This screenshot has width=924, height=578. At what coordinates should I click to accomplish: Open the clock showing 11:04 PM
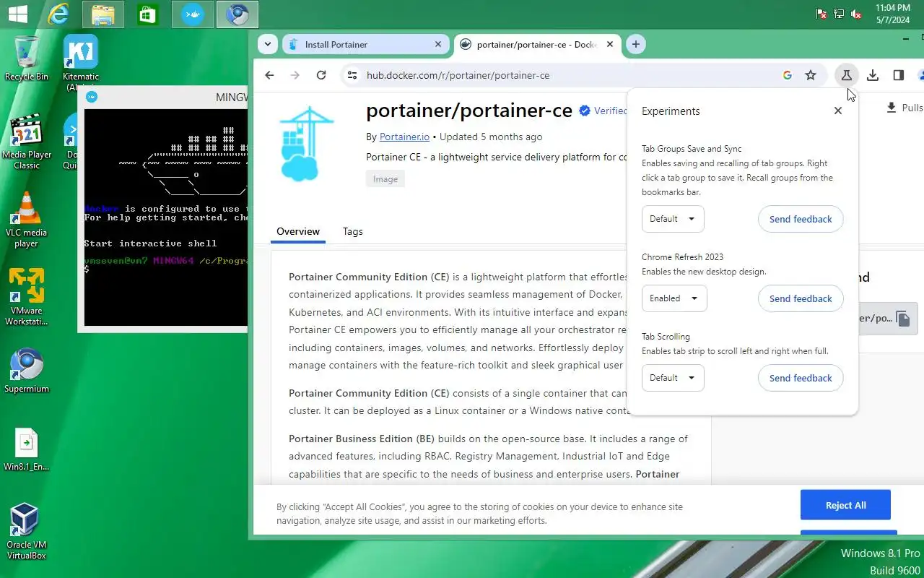893,14
